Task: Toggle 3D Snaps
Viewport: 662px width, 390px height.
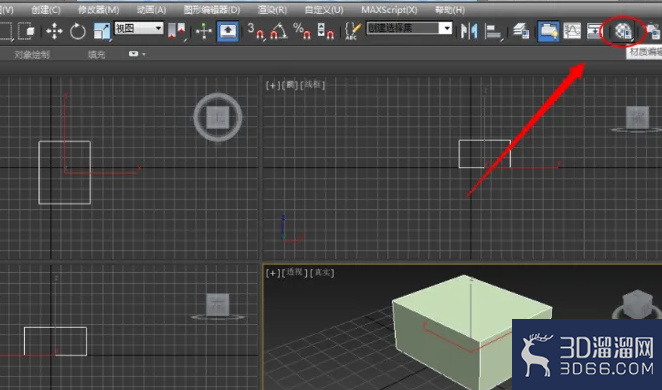Action: pyautogui.click(x=256, y=31)
